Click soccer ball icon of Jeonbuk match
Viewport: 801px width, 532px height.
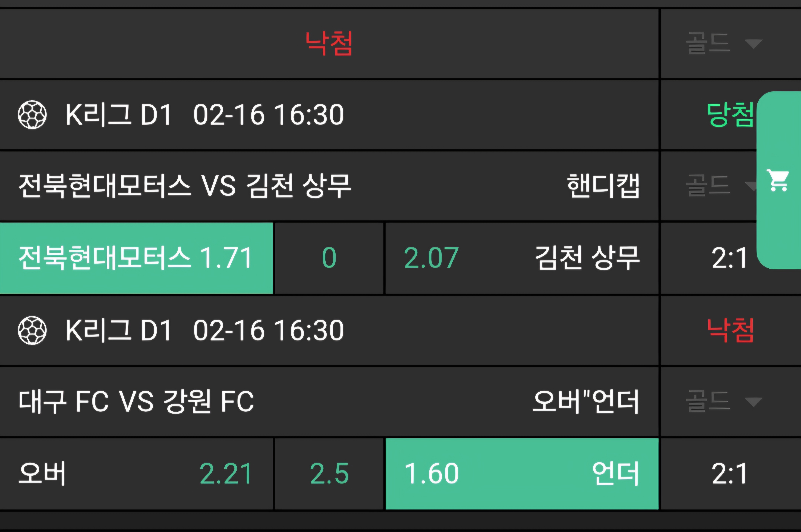(32, 115)
